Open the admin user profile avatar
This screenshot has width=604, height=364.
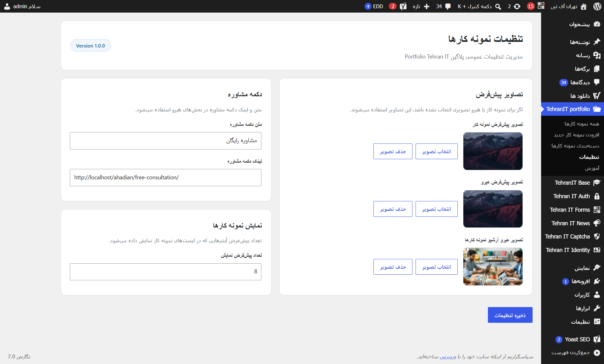click(7, 6)
